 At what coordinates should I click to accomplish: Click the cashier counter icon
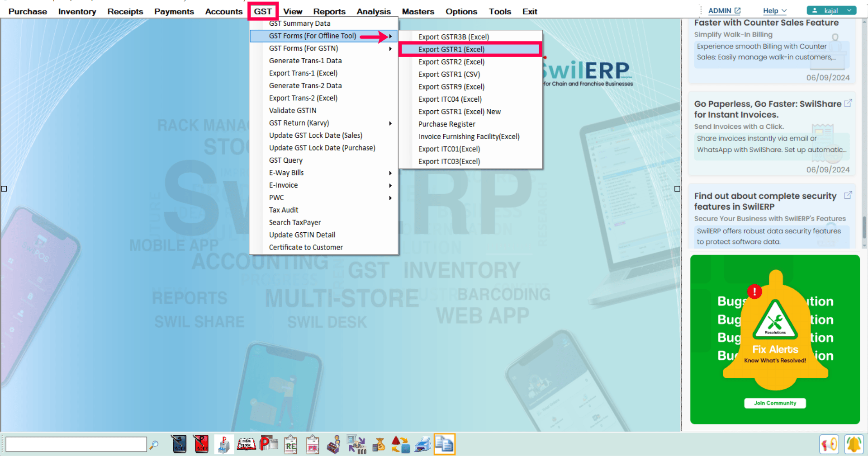334,444
